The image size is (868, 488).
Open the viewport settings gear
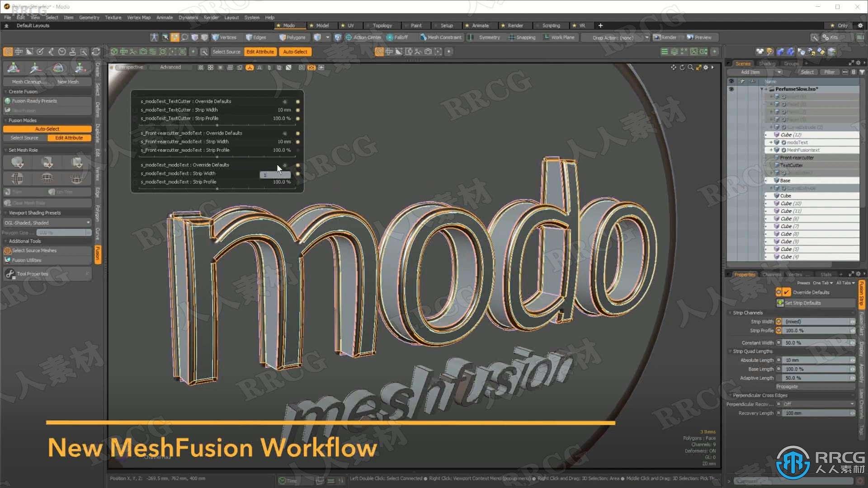pyautogui.click(x=706, y=67)
